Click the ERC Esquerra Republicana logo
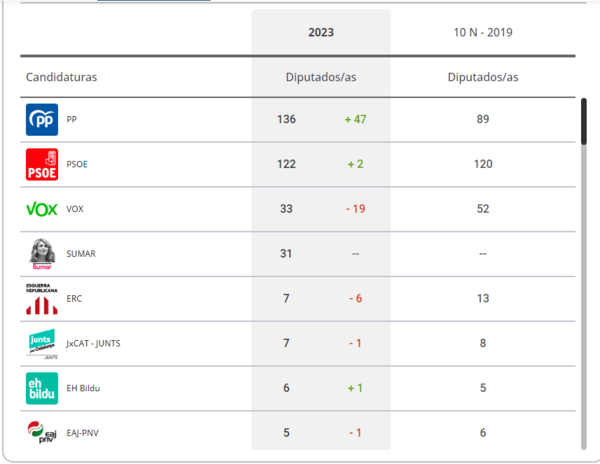 point(41,299)
